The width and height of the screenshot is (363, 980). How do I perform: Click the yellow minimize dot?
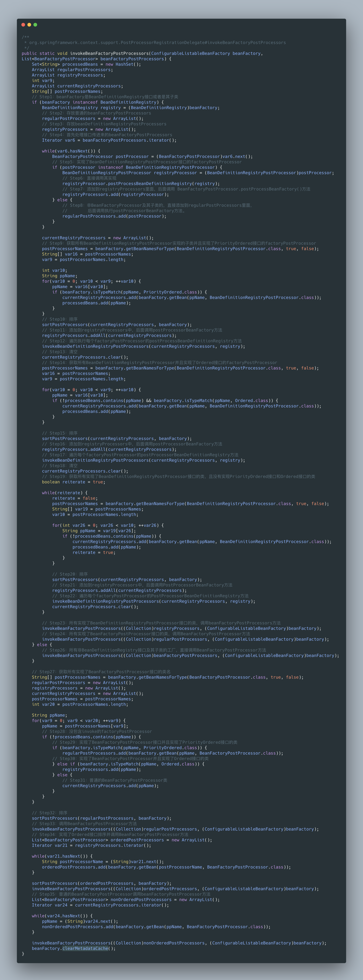pyautogui.click(x=29, y=25)
